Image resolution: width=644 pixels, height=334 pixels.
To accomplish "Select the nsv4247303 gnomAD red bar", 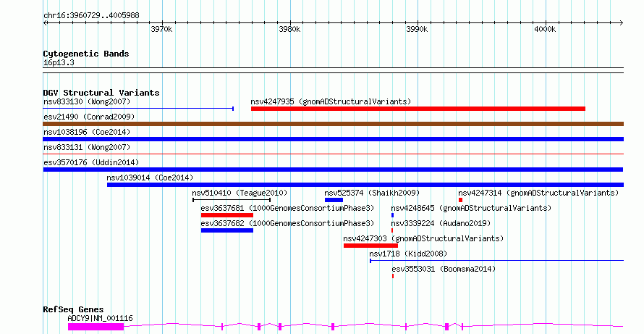I will coord(371,246).
